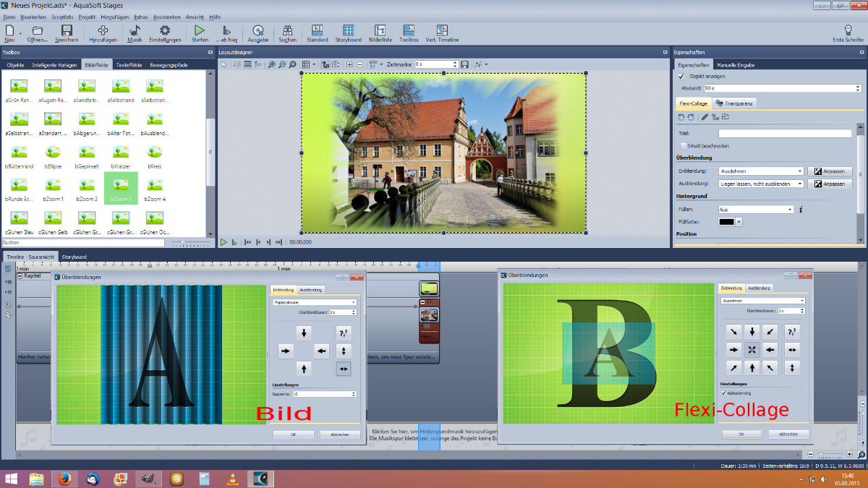
Task: Open the Assistenten menu
Action: point(166,17)
